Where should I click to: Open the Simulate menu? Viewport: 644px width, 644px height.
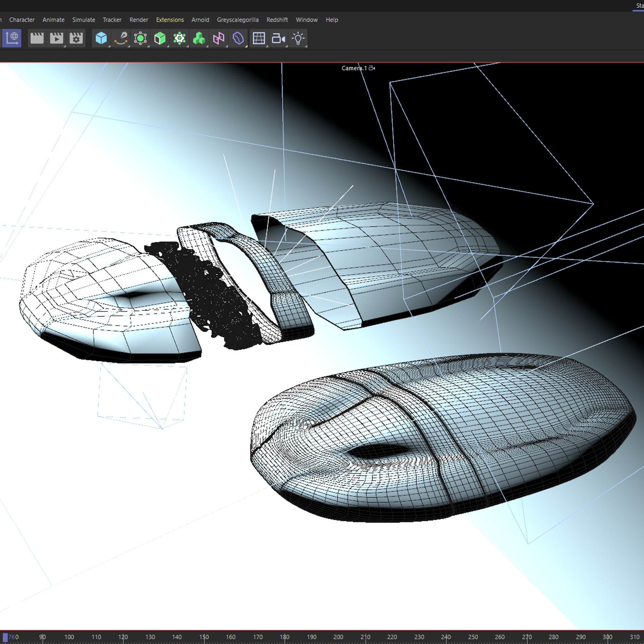tap(84, 20)
